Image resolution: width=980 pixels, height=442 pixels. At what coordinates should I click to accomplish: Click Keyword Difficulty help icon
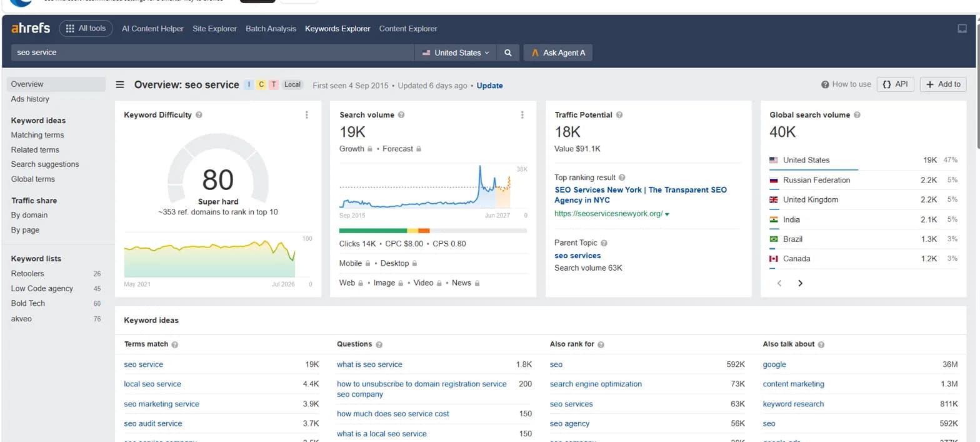pyautogui.click(x=199, y=115)
